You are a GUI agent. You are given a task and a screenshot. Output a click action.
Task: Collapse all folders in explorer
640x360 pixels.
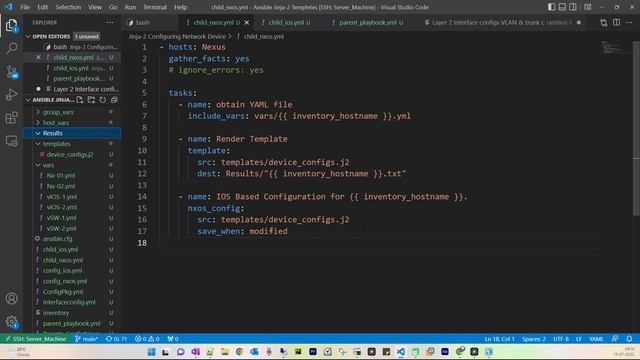tap(114, 100)
